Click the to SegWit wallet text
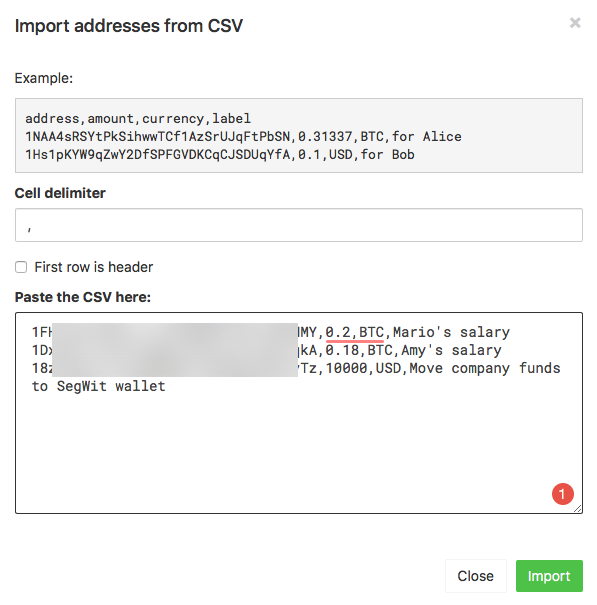 pos(98,386)
